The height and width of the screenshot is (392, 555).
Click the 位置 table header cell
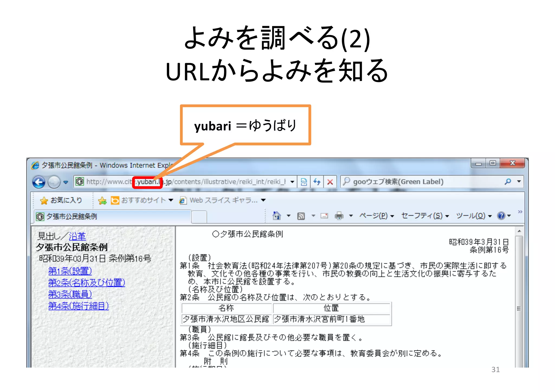332,308
